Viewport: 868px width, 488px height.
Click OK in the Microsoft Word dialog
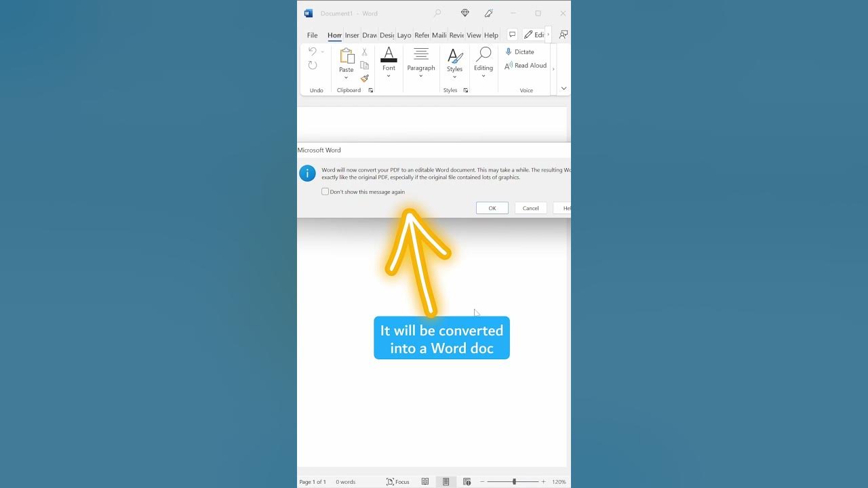point(492,208)
